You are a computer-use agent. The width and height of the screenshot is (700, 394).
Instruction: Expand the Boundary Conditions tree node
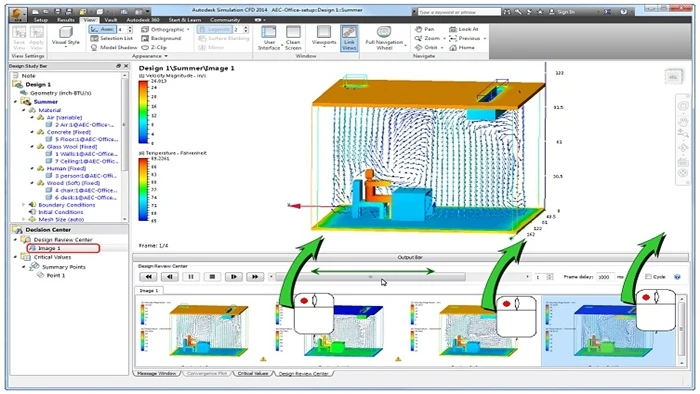coord(24,205)
